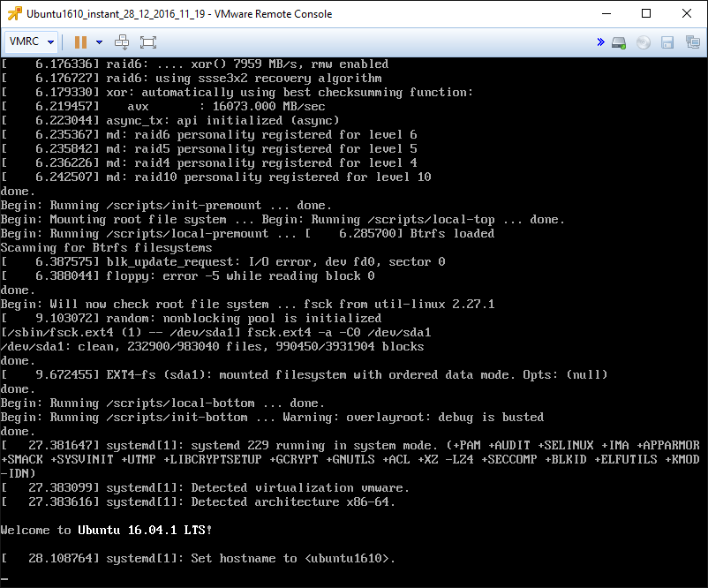Click the 'EXT4-fs (sda1): mounted filesystem' line

click(x=304, y=375)
